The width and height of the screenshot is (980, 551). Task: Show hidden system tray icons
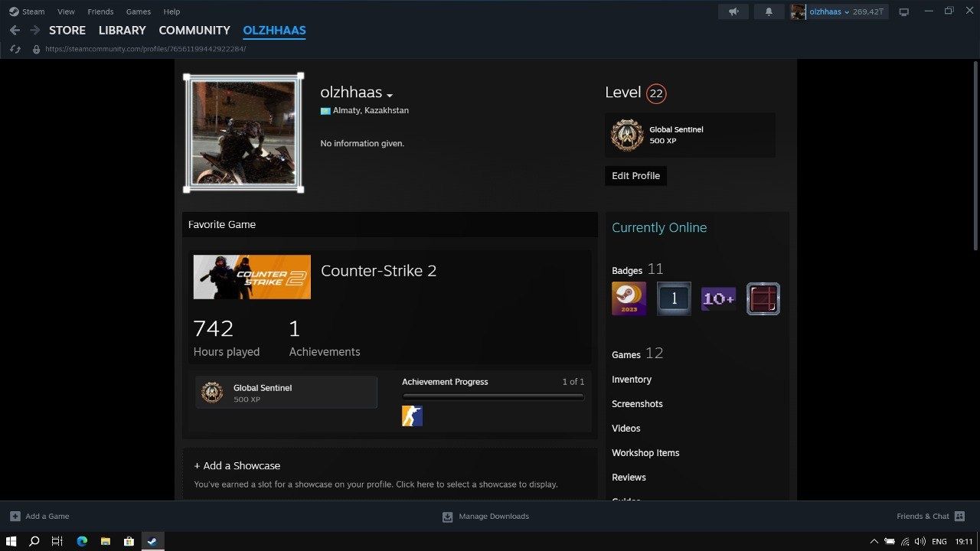874,541
